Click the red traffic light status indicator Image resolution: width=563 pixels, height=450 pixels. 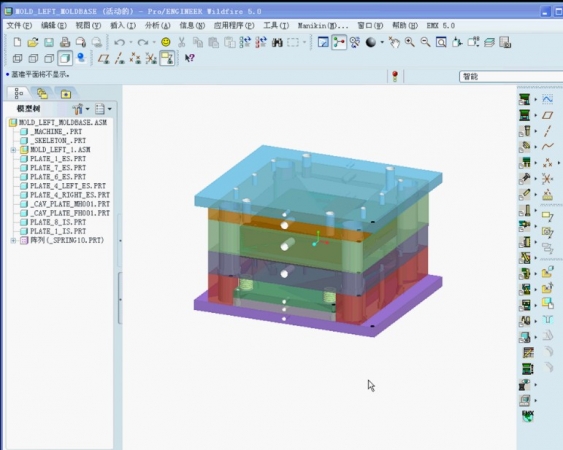point(395,76)
